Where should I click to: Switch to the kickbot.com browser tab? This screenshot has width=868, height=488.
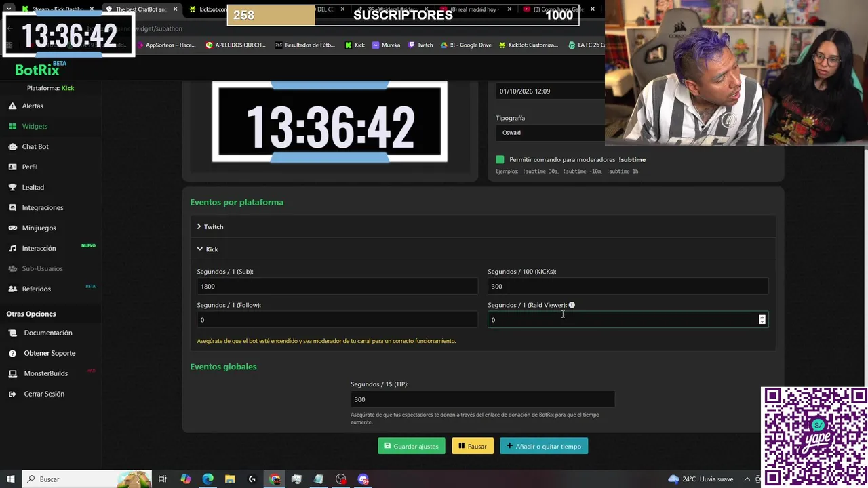pos(207,9)
